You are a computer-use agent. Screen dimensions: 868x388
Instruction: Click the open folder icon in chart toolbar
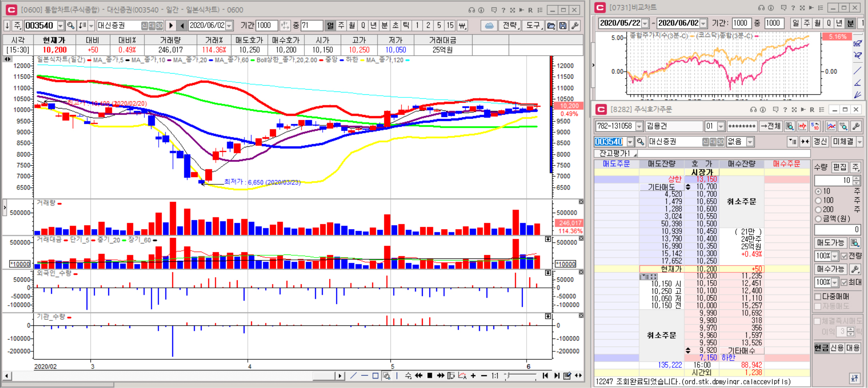coord(551,26)
